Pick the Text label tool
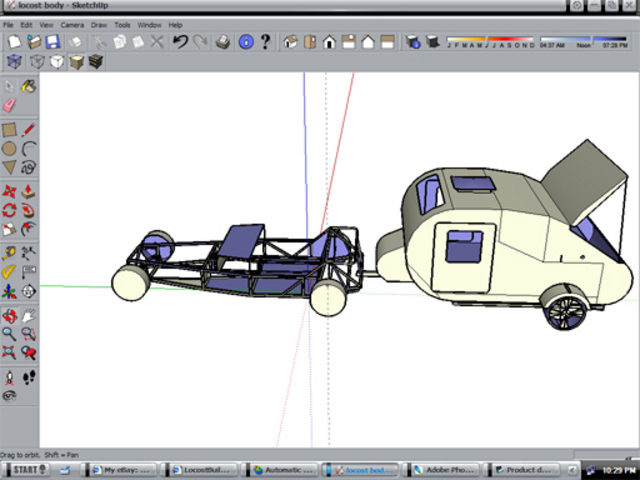Screen dimensions: 640x480 (28, 272)
